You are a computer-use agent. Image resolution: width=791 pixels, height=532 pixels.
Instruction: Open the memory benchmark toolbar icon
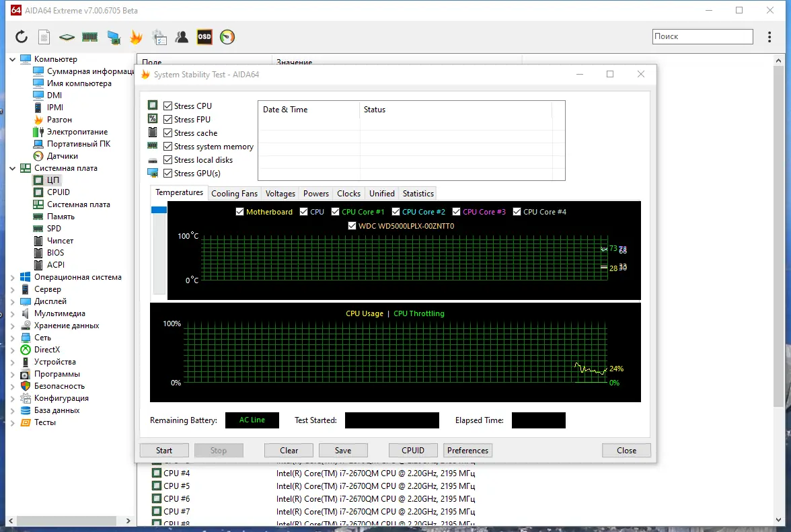(x=90, y=37)
